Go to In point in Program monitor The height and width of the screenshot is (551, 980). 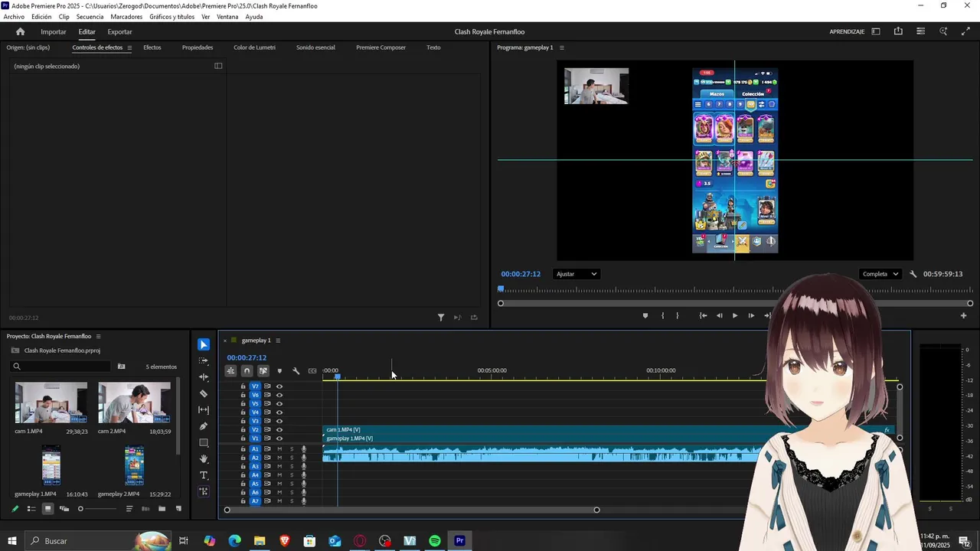coord(703,315)
